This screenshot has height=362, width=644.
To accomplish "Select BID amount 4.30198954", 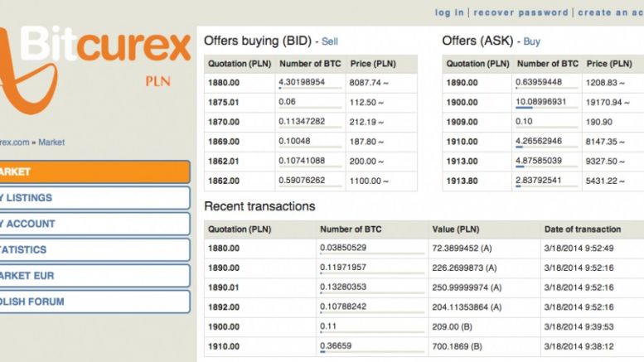I will (x=302, y=82).
